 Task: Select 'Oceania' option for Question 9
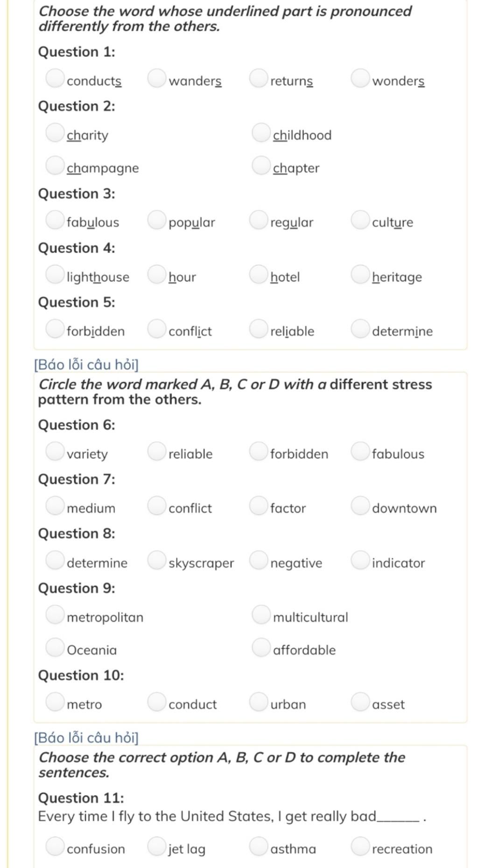(55, 647)
